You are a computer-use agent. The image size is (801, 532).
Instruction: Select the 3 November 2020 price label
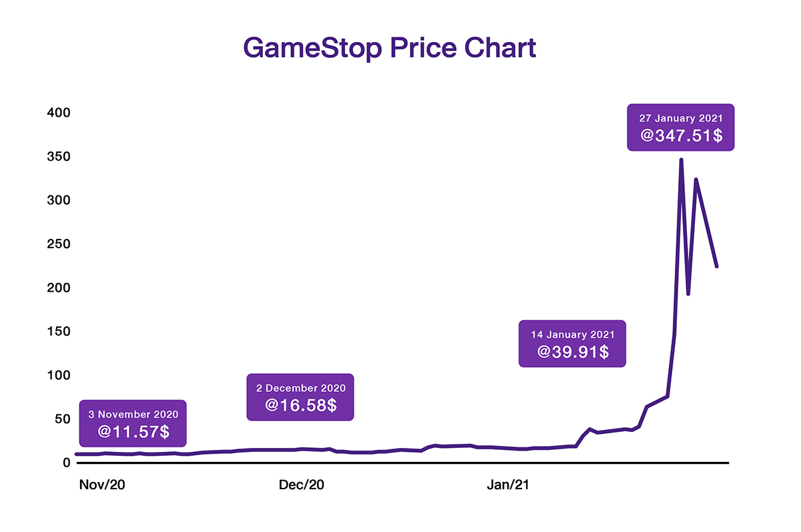pyautogui.click(x=133, y=423)
